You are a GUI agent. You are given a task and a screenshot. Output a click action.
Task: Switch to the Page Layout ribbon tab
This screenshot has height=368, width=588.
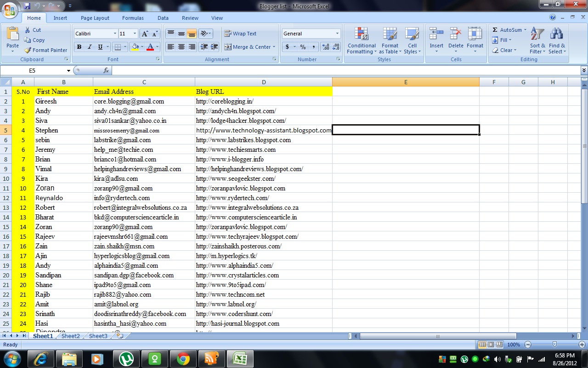click(x=95, y=18)
